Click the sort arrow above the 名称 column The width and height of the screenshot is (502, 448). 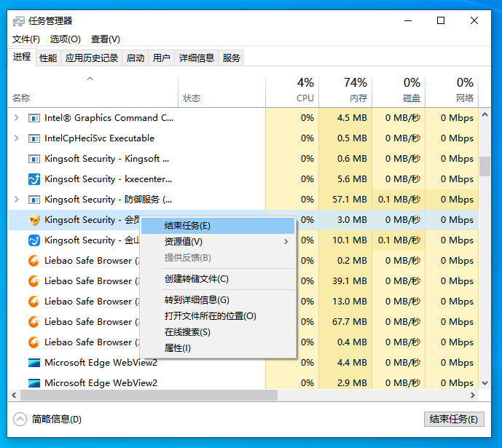tap(90, 79)
